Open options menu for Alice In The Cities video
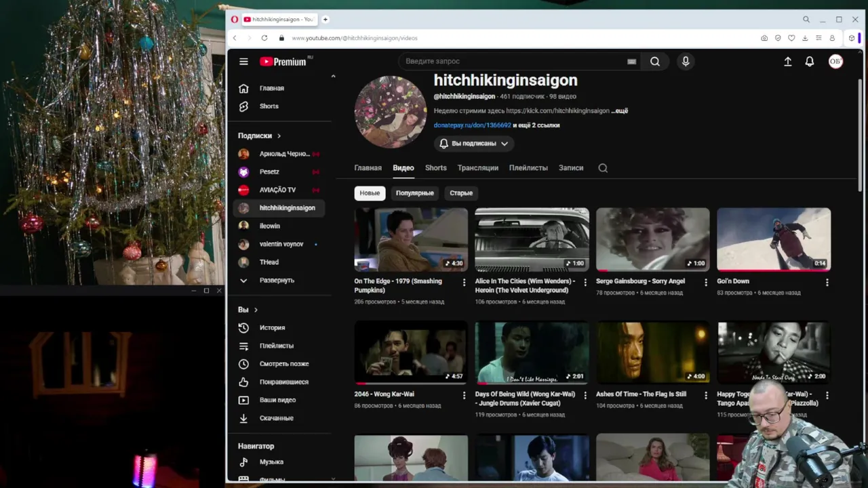The width and height of the screenshot is (868, 488). 585,282
